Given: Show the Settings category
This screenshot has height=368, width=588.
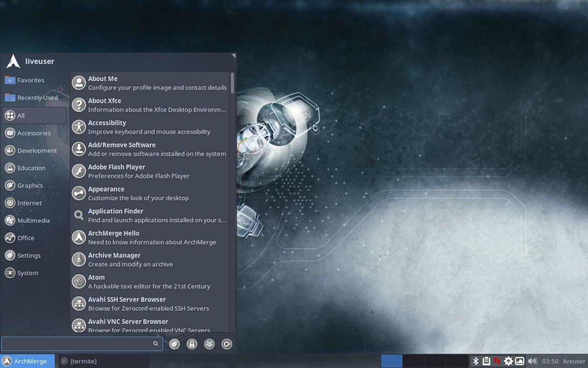Looking at the screenshot, I should pos(34,255).
